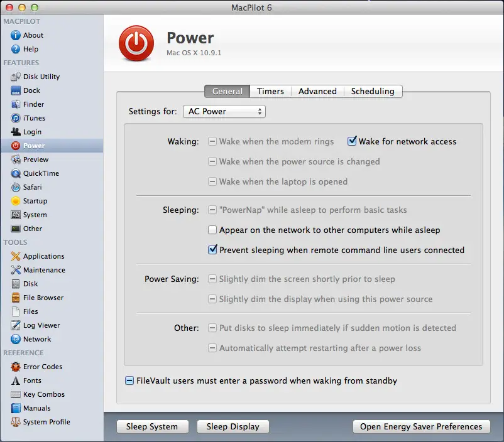Select the File Browser drawer icon
The height and width of the screenshot is (442, 504).
tap(16, 298)
